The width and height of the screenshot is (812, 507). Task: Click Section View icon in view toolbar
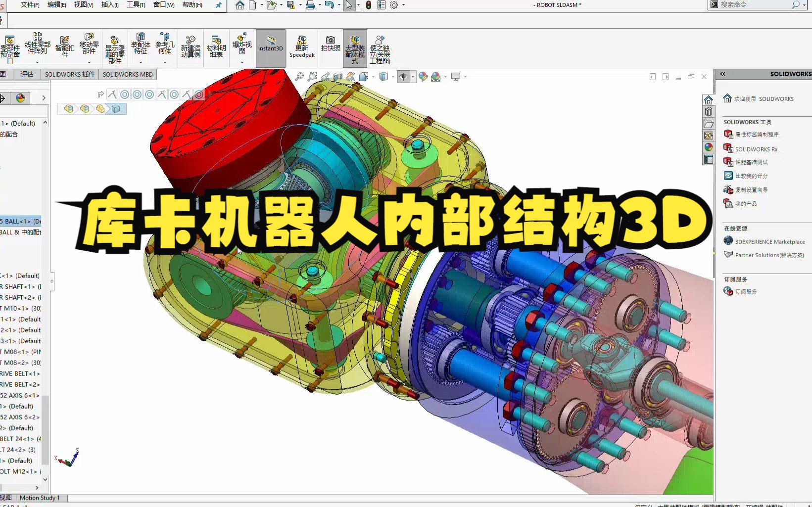click(338, 77)
